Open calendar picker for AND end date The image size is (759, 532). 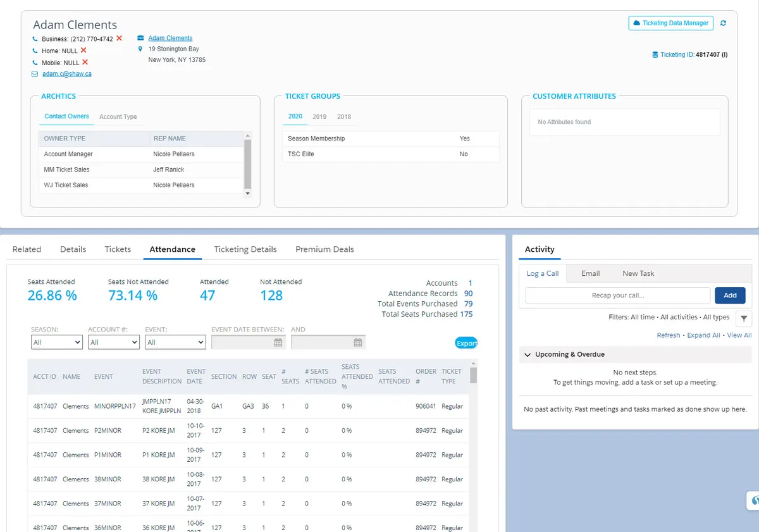pyautogui.click(x=357, y=342)
